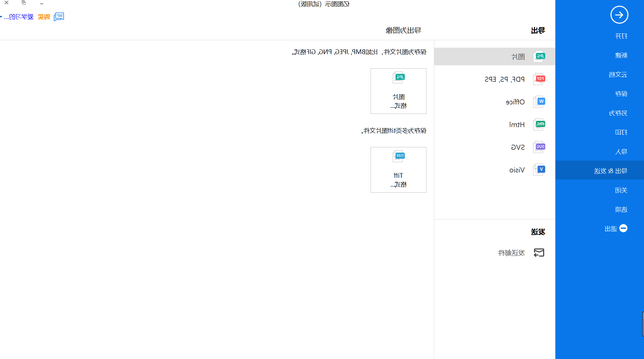Open the 打印 sidebar entry
This screenshot has height=359, width=644.
(621, 133)
